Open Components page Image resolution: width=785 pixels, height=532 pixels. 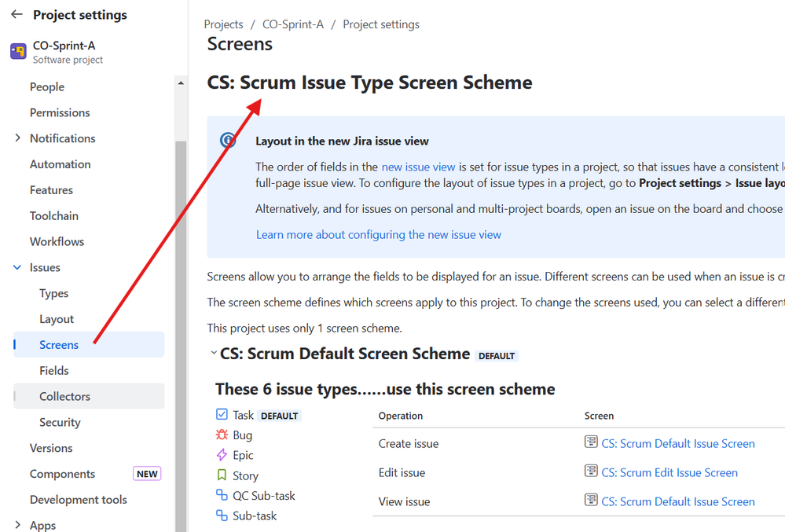coord(62,474)
